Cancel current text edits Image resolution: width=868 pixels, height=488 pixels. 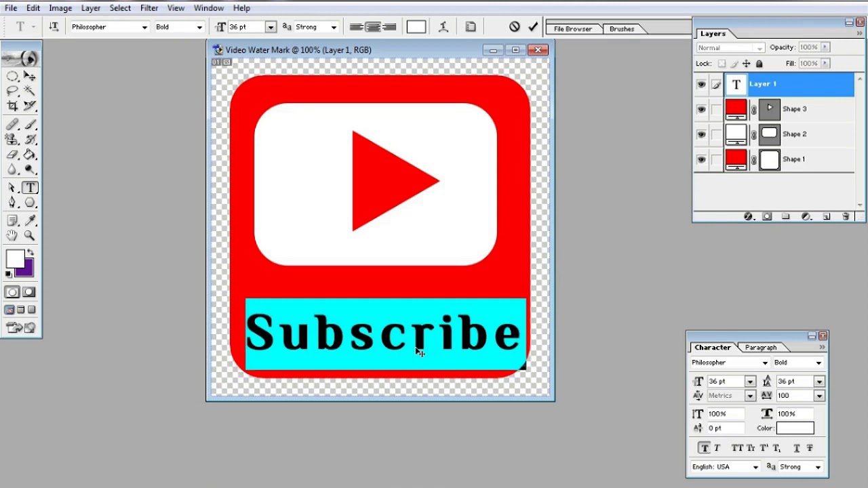tap(515, 27)
